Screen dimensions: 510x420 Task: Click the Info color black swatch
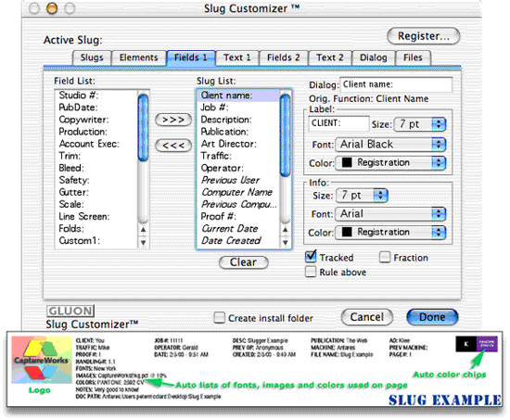coord(347,232)
